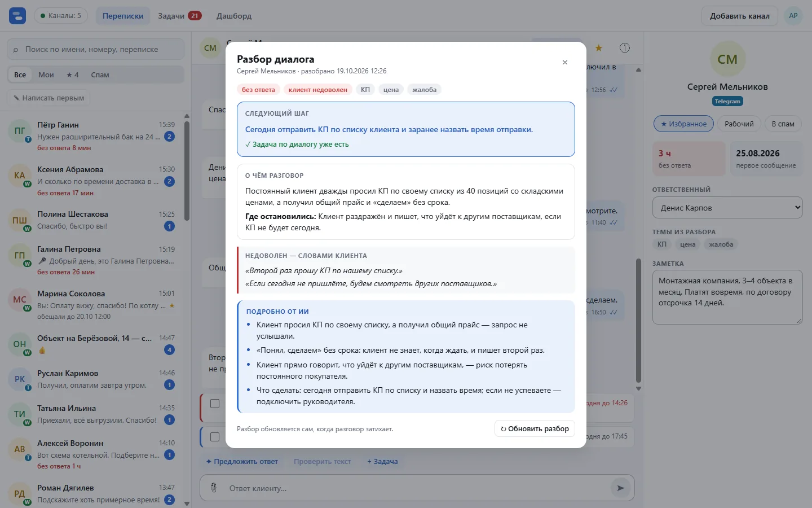This screenshot has width=812, height=508.
Task: Open the Дашборд tab
Action: coord(234,16)
